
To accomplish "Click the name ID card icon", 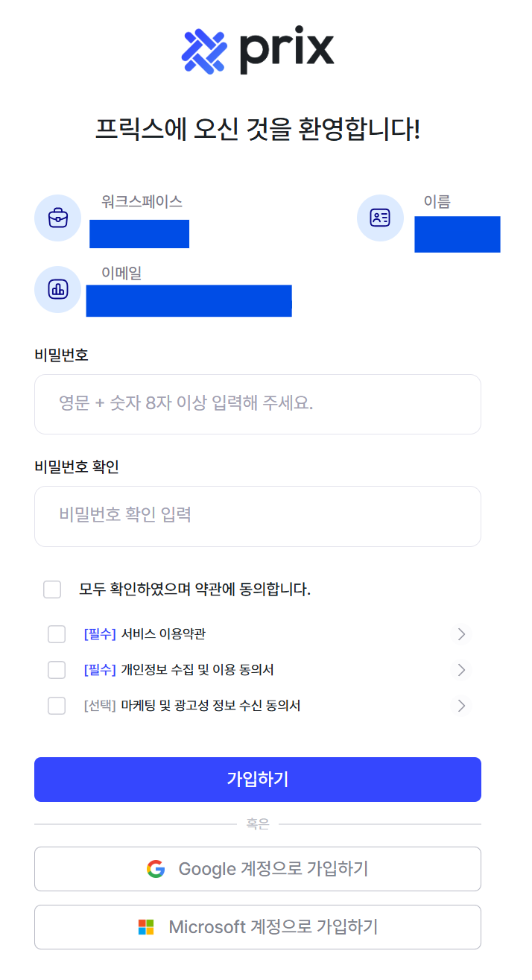I will pyautogui.click(x=380, y=218).
